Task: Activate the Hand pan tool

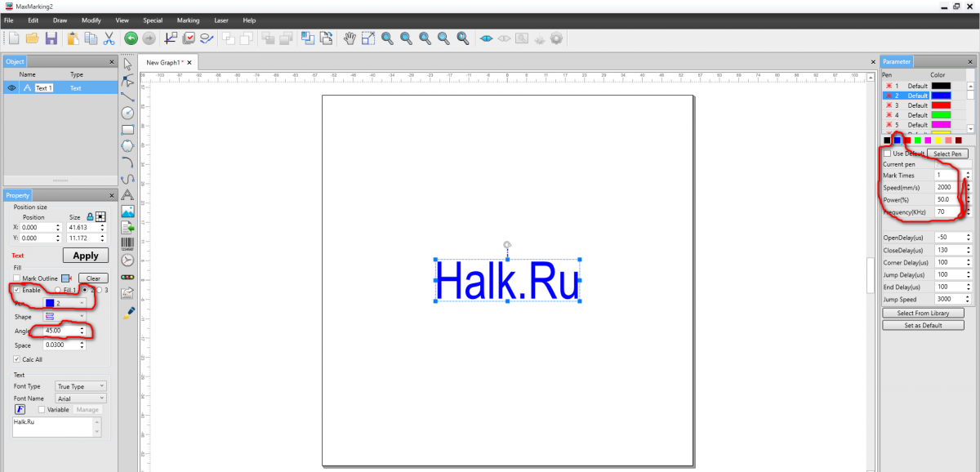Action: tap(349, 38)
